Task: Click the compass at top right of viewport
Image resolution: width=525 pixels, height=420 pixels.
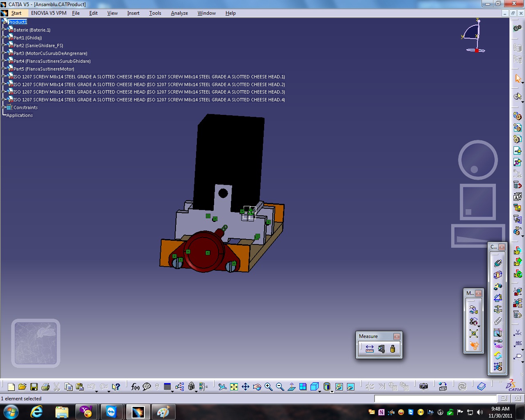Action: 474,36
